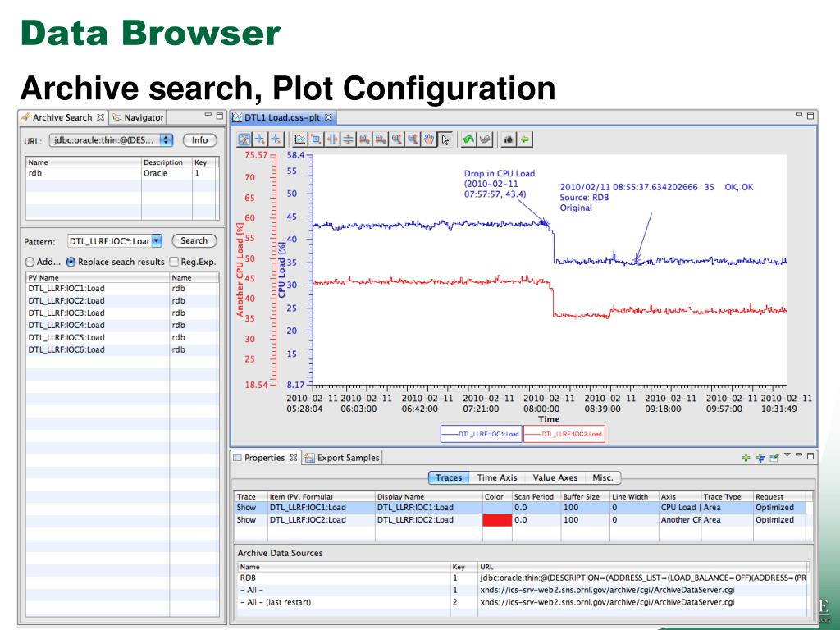Enable the Reg.Exp. checkbox
The image size is (840, 630).
(x=174, y=262)
